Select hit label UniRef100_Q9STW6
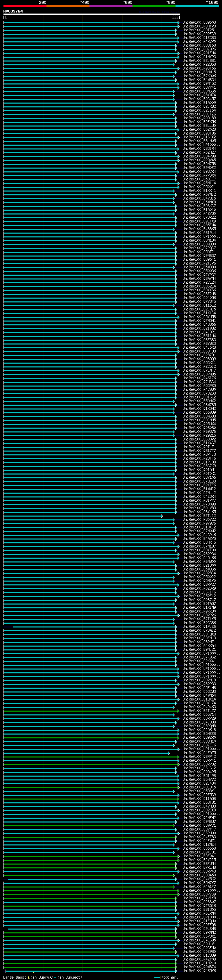222x980 pixels. click(x=199, y=133)
